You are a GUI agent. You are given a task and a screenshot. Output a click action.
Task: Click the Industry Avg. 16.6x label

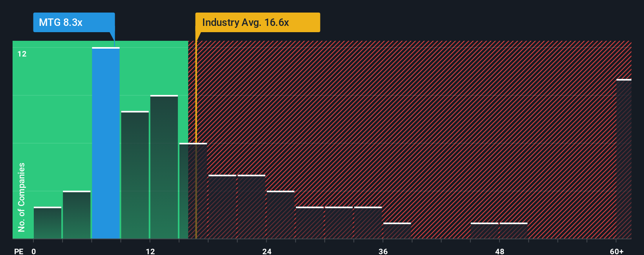click(x=258, y=22)
